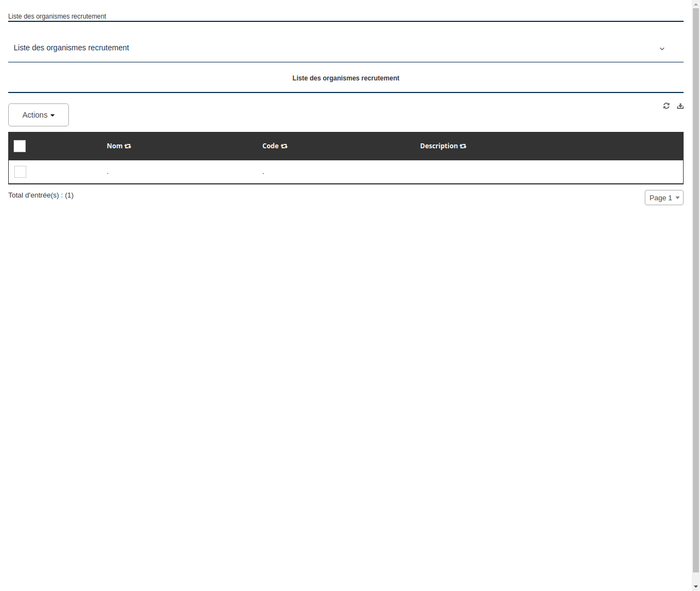Click the caret on the Page 1 selector
The width and height of the screenshot is (700, 591).
tap(678, 198)
